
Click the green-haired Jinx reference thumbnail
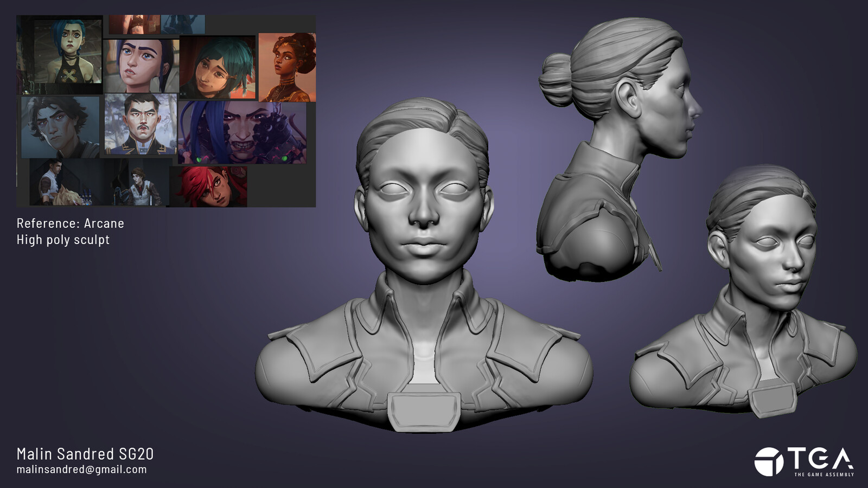click(x=68, y=52)
